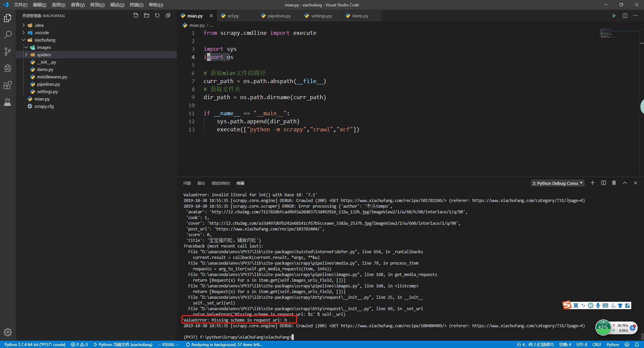Split the editor to the side

click(x=625, y=16)
